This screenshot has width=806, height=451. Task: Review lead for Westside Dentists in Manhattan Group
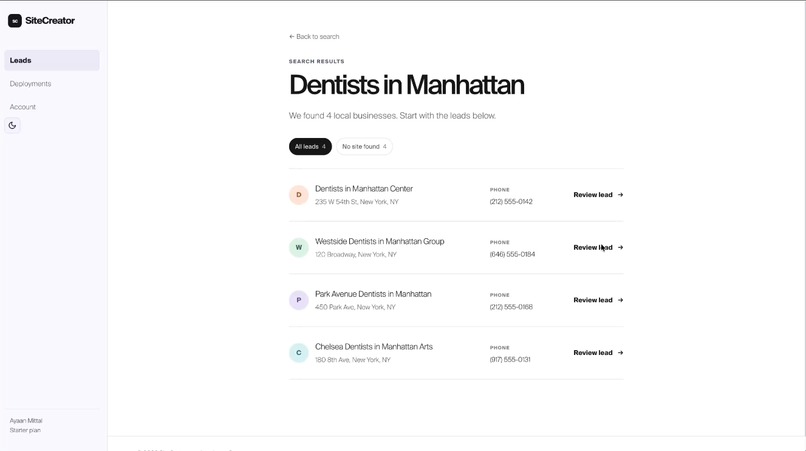coord(598,247)
